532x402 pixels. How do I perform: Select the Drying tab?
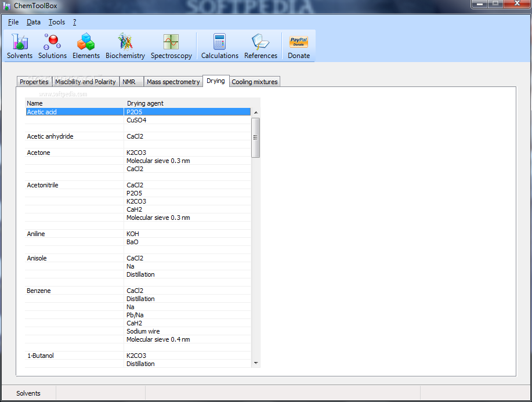(216, 81)
